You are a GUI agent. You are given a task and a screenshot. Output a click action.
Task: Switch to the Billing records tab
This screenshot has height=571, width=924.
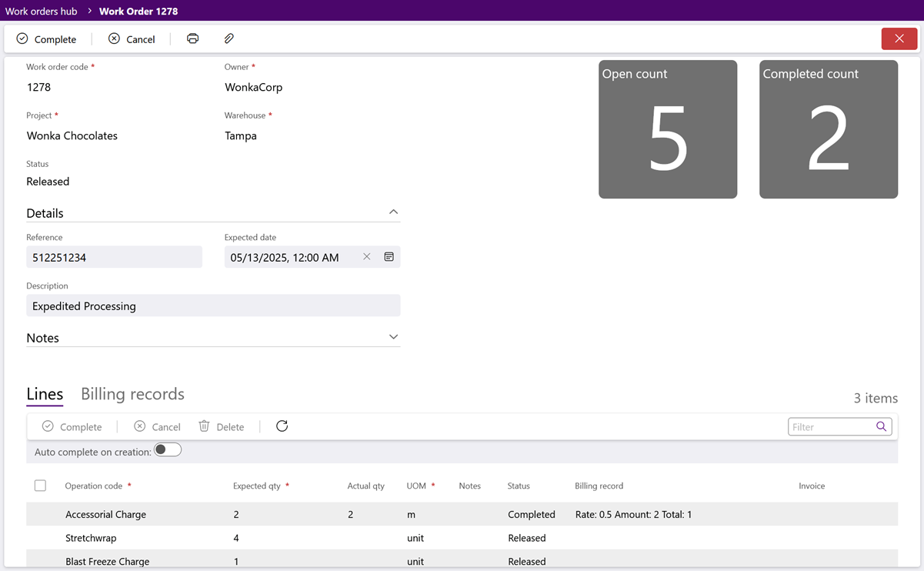[132, 394]
